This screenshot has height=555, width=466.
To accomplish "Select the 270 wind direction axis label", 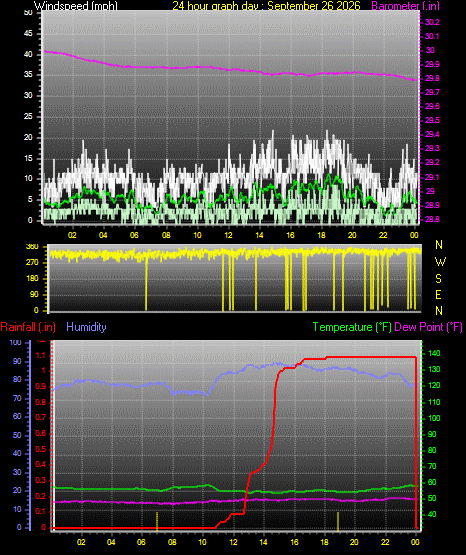I will pyautogui.click(x=32, y=263).
